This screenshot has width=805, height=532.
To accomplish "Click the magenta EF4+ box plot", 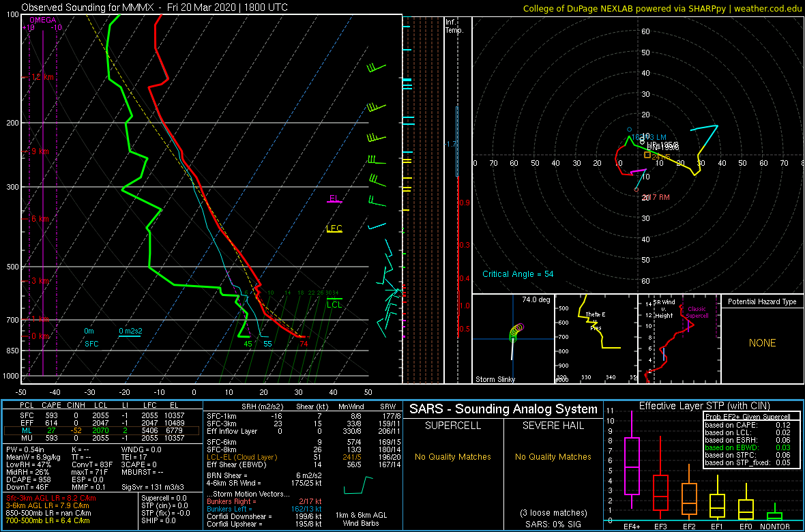I will [632, 460].
